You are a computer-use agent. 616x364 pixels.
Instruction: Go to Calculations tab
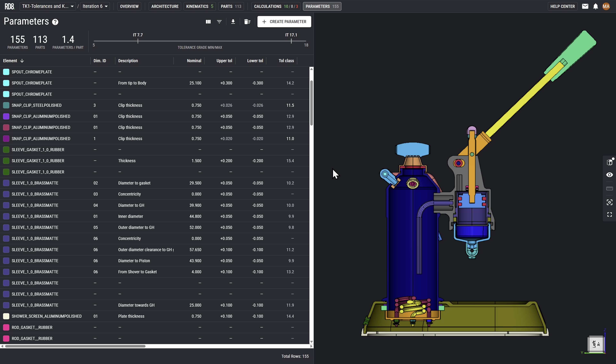276,6
